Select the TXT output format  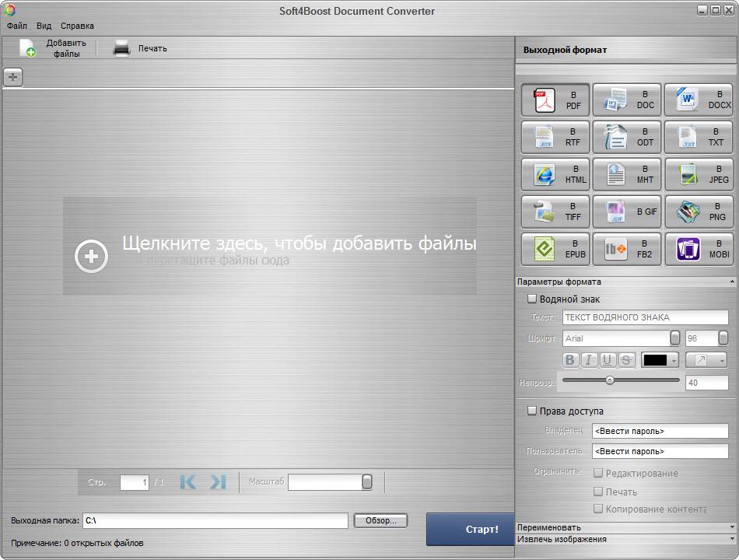coord(699,137)
